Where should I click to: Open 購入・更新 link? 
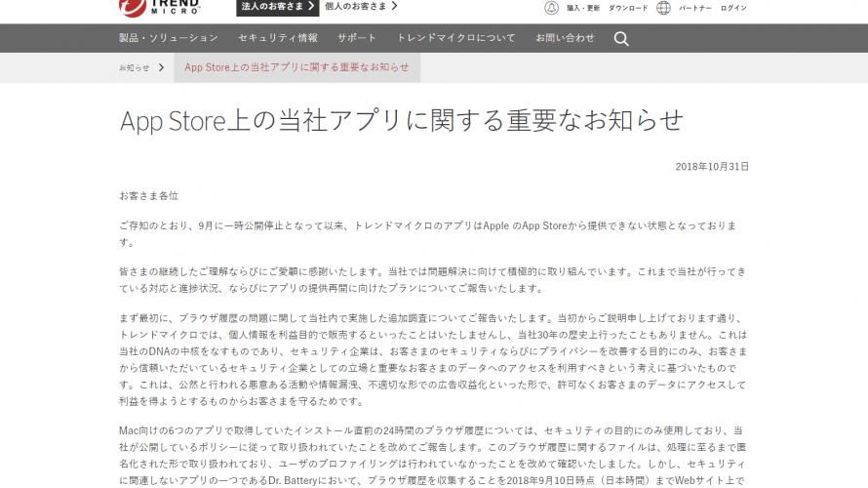(583, 9)
